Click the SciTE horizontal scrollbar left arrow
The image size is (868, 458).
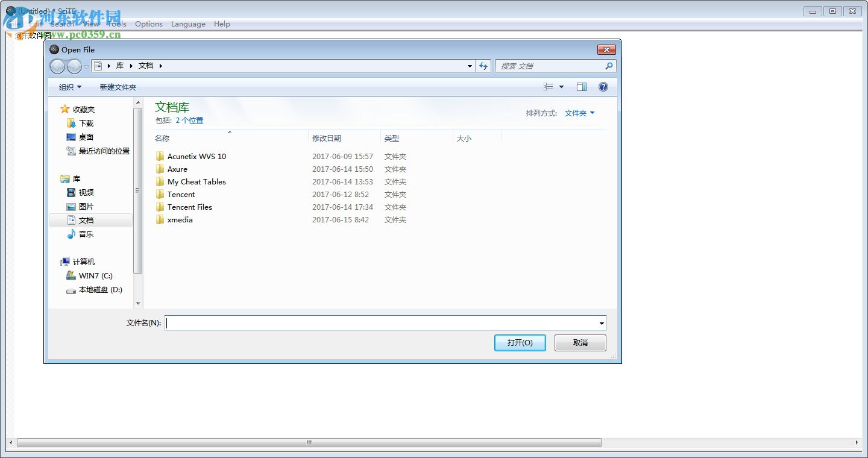[x=10, y=442]
